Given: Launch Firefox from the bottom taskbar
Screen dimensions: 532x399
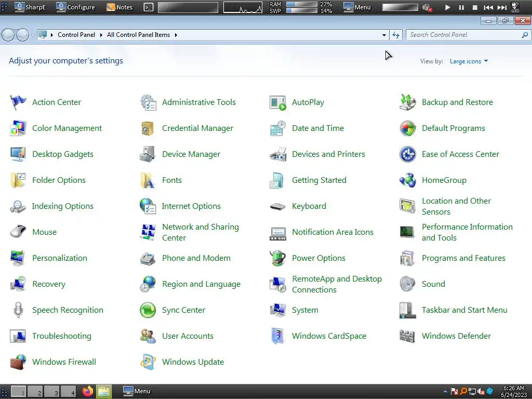Looking at the screenshot, I should (x=88, y=392).
